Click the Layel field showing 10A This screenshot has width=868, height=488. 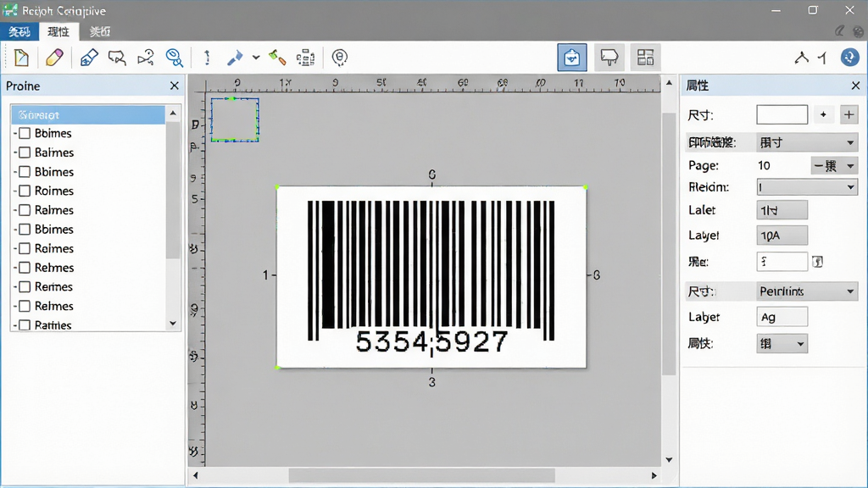[782, 236]
